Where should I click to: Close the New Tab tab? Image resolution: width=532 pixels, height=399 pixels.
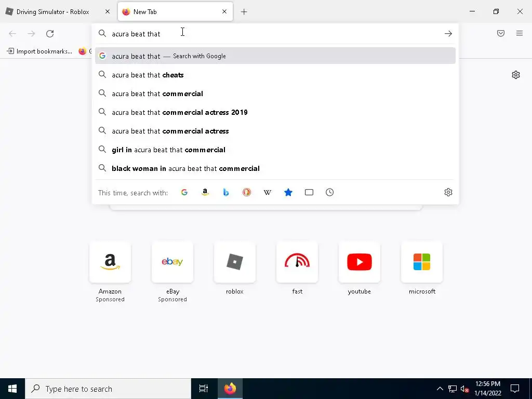click(224, 11)
